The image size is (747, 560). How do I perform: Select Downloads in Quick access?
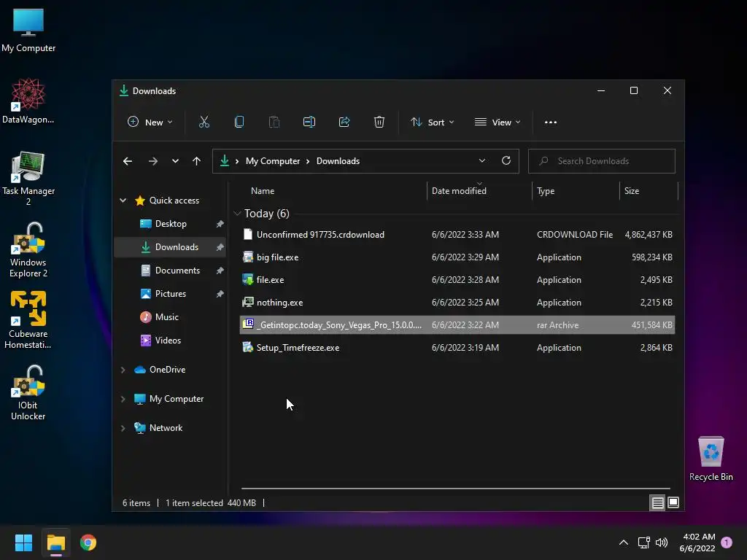click(169, 247)
